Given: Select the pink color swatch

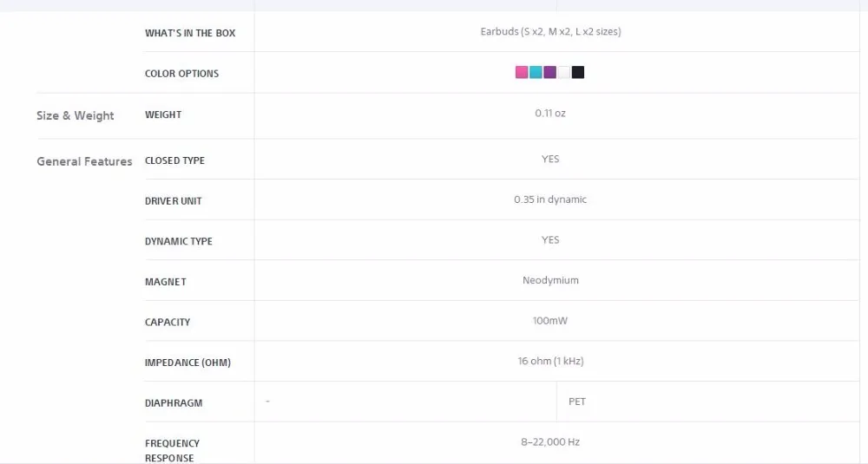Looking at the screenshot, I should point(522,73).
